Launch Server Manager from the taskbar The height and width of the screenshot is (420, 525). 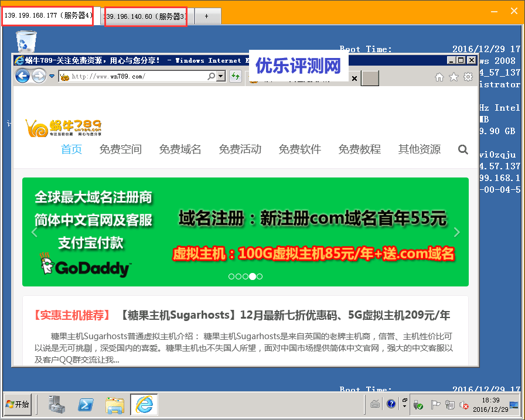pyautogui.click(x=57, y=404)
